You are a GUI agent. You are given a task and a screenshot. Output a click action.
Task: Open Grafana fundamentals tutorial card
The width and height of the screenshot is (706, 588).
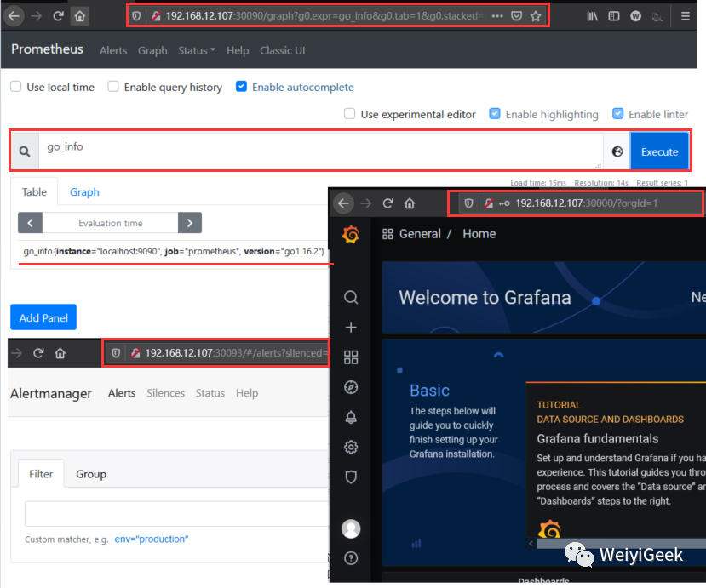coord(616,459)
